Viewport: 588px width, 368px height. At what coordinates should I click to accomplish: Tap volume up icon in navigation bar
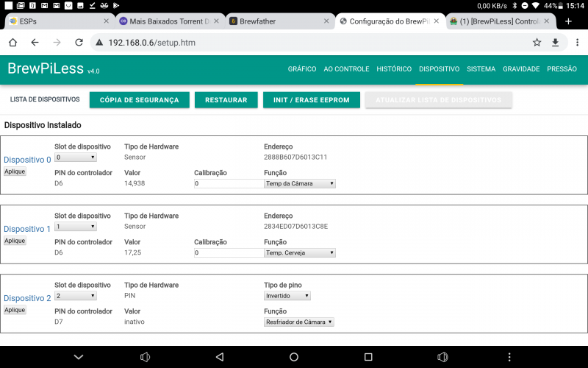(x=442, y=357)
